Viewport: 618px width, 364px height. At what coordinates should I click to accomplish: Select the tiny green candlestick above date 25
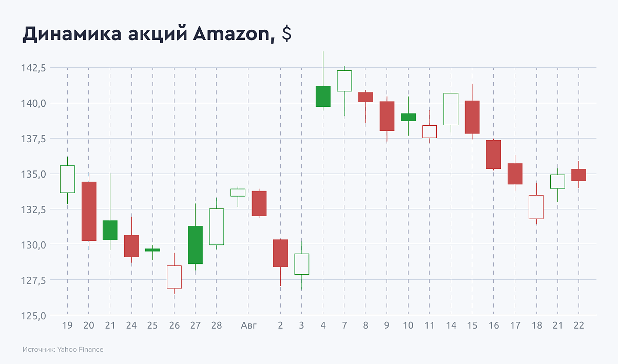click(152, 250)
